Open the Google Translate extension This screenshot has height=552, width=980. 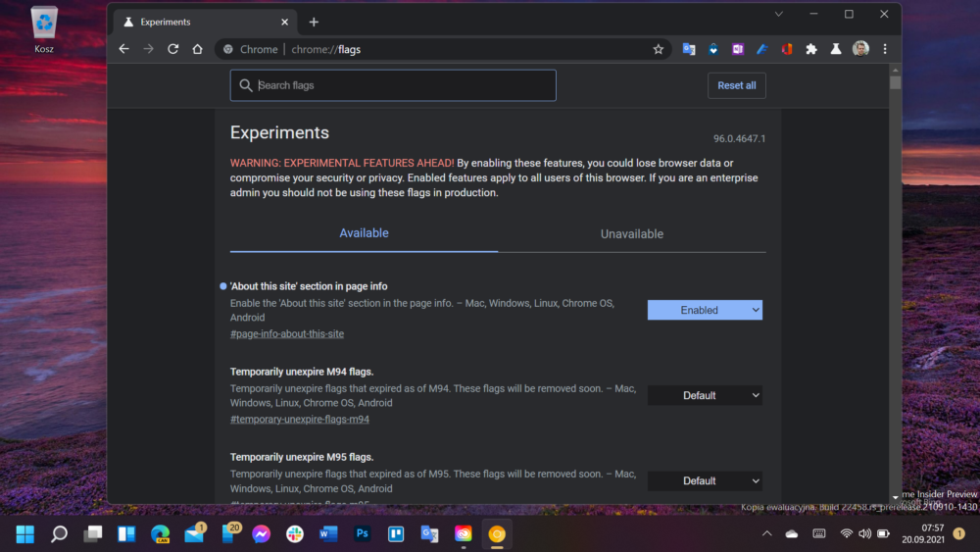click(x=689, y=49)
